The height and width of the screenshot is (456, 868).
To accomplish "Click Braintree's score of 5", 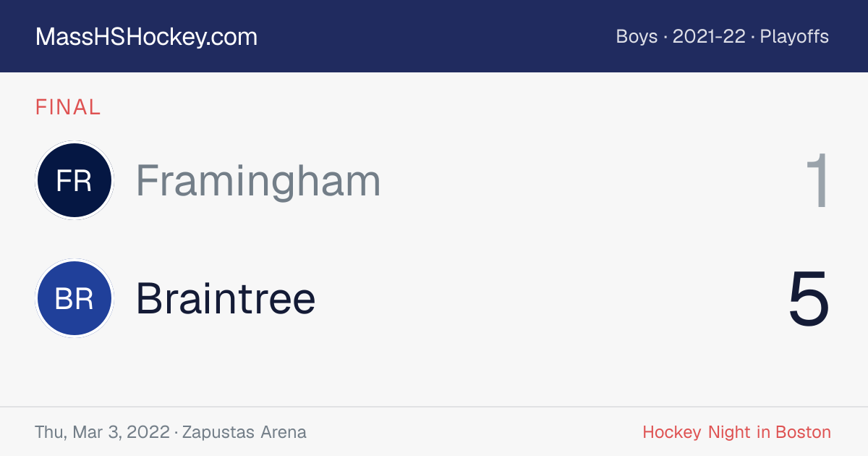I will [809, 298].
